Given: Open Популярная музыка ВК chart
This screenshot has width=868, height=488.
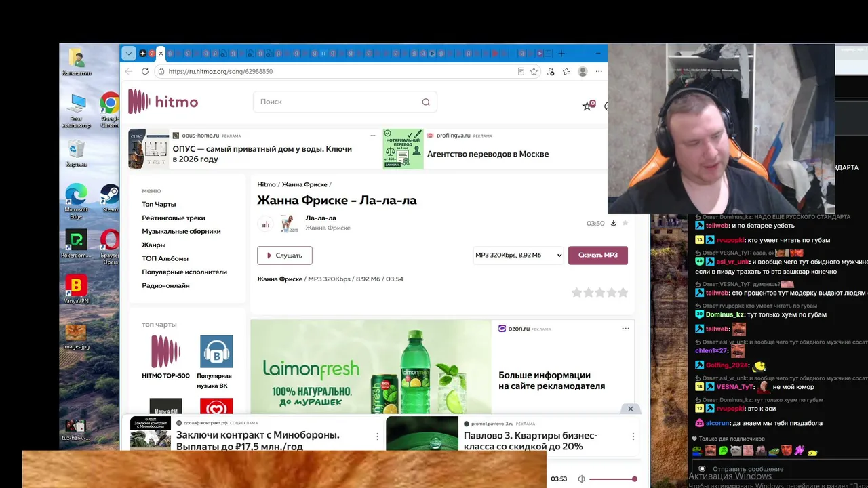Looking at the screenshot, I should [214, 362].
